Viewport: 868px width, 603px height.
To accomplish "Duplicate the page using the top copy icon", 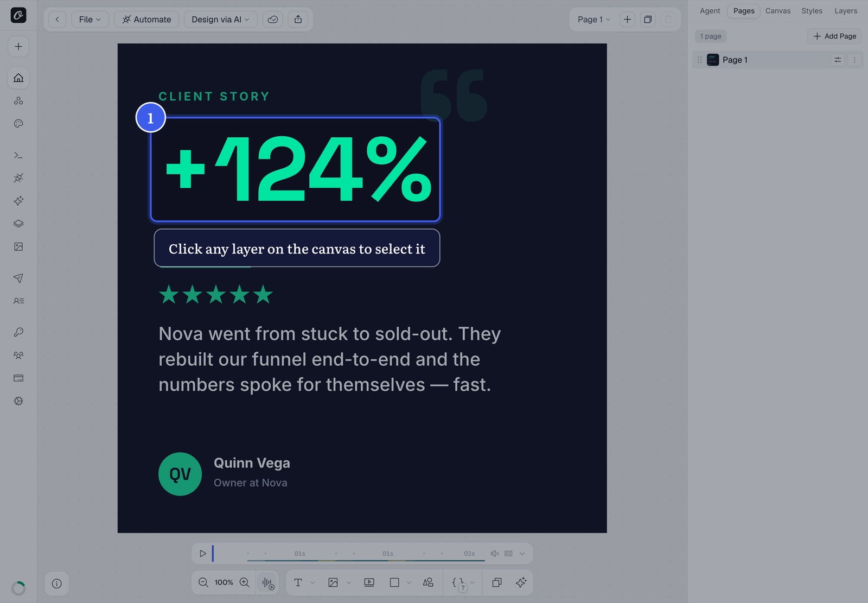I will (x=648, y=20).
